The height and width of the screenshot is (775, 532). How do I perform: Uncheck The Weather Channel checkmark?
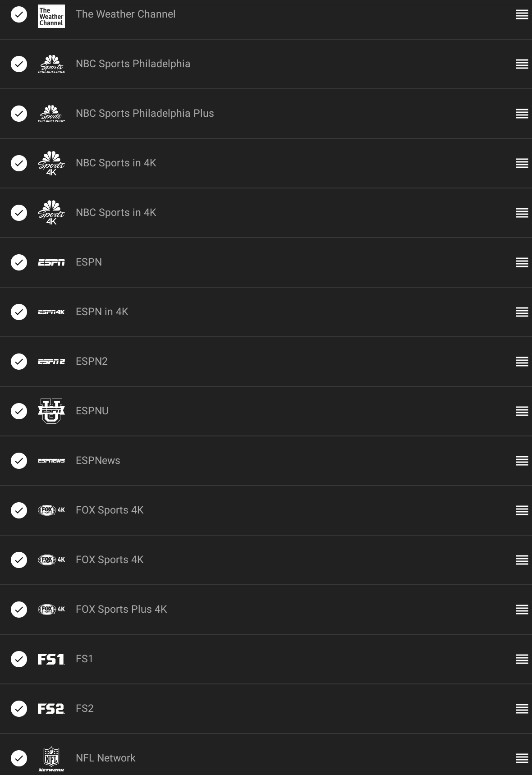coord(19,14)
